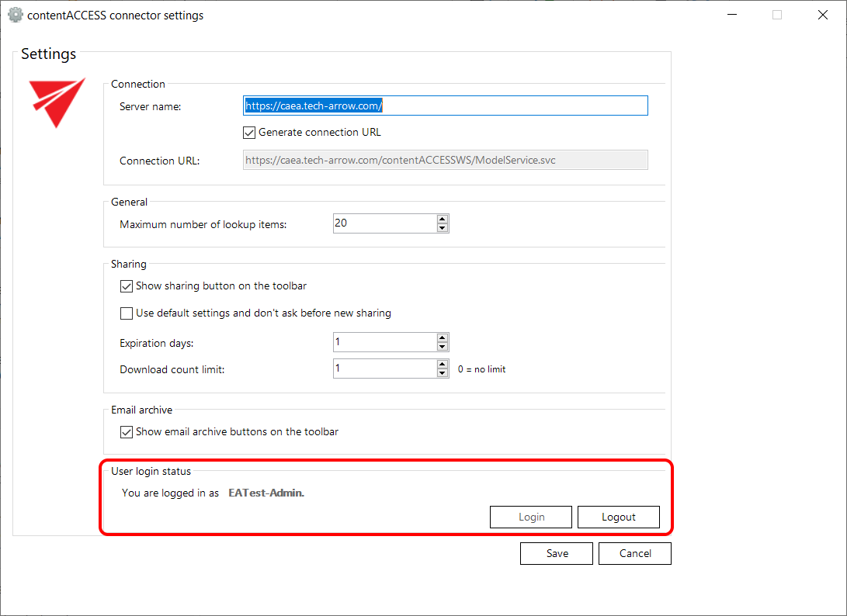The width and height of the screenshot is (847, 616).
Task: Save the connector settings
Action: (x=557, y=553)
